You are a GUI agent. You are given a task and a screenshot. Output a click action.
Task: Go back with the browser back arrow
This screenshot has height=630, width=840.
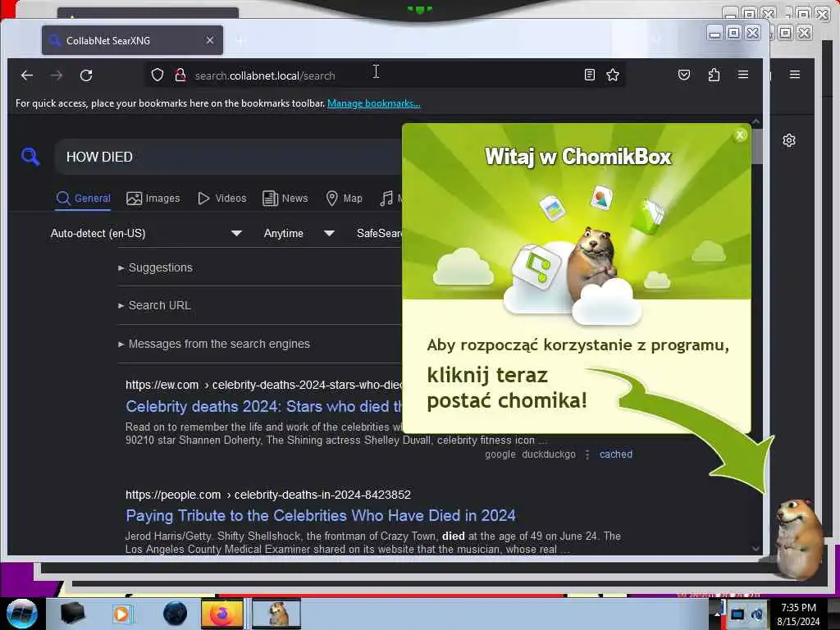[27, 75]
